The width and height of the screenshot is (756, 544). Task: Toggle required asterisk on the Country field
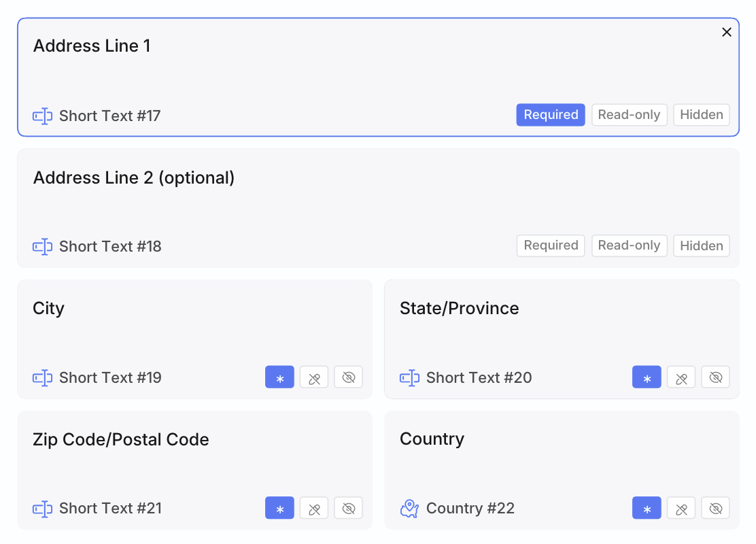(647, 508)
